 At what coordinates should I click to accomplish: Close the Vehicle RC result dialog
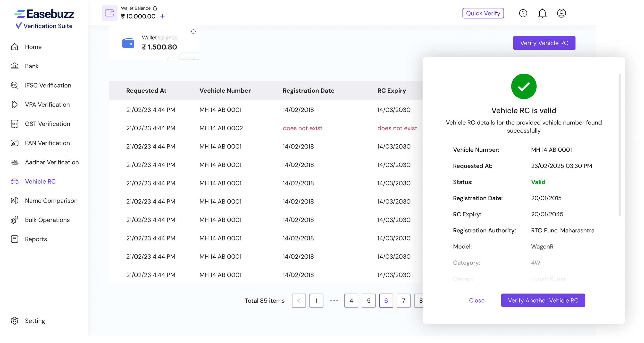[x=477, y=300]
